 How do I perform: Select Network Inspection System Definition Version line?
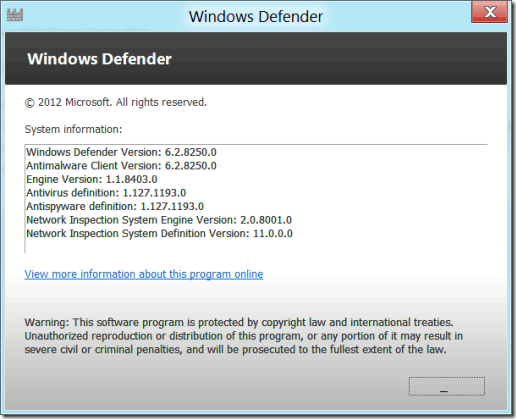pyautogui.click(x=159, y=233)
